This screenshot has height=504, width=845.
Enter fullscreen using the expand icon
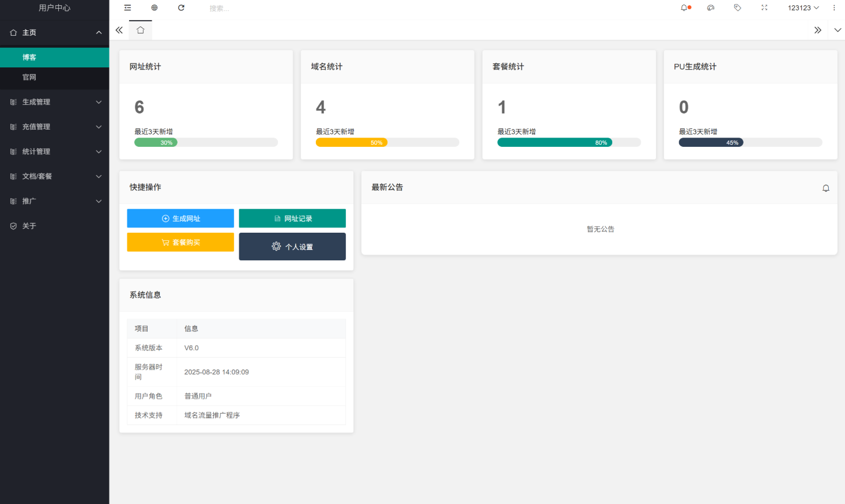click(764, 8)
